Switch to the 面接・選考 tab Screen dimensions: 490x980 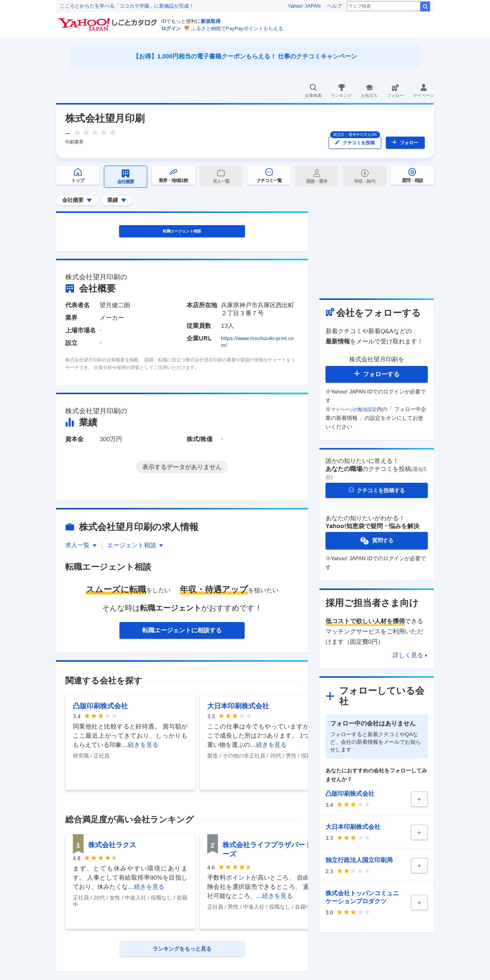tap(317, 176)
